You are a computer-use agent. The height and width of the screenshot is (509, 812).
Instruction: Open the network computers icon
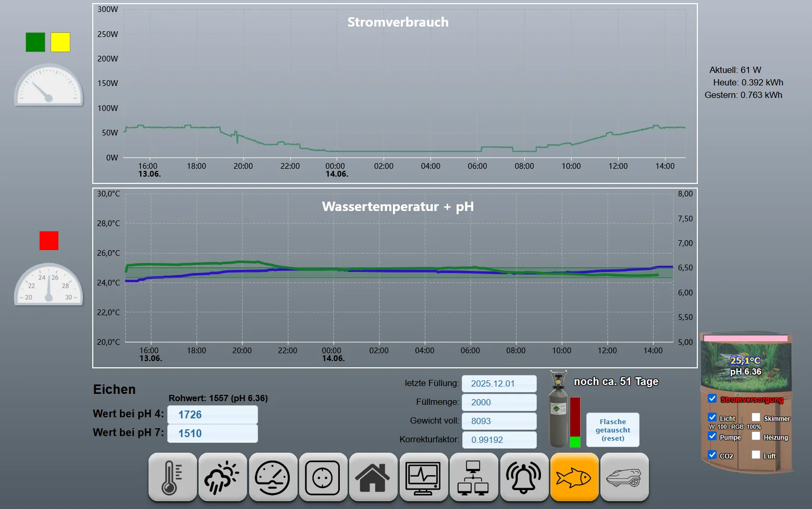pyautogui.click(x=474, y=477)
